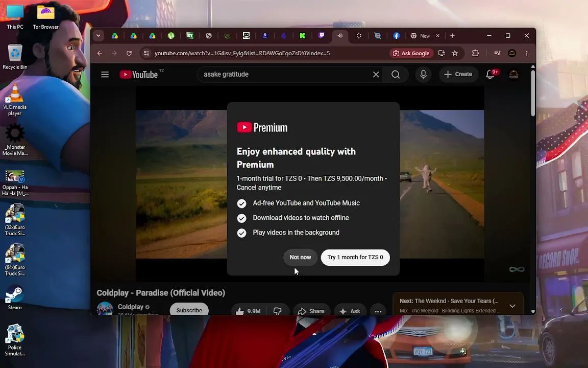Select the Tor Browser desktop folder
The image size is (588, 368).
pyautogui.click(x=46, y=17)
